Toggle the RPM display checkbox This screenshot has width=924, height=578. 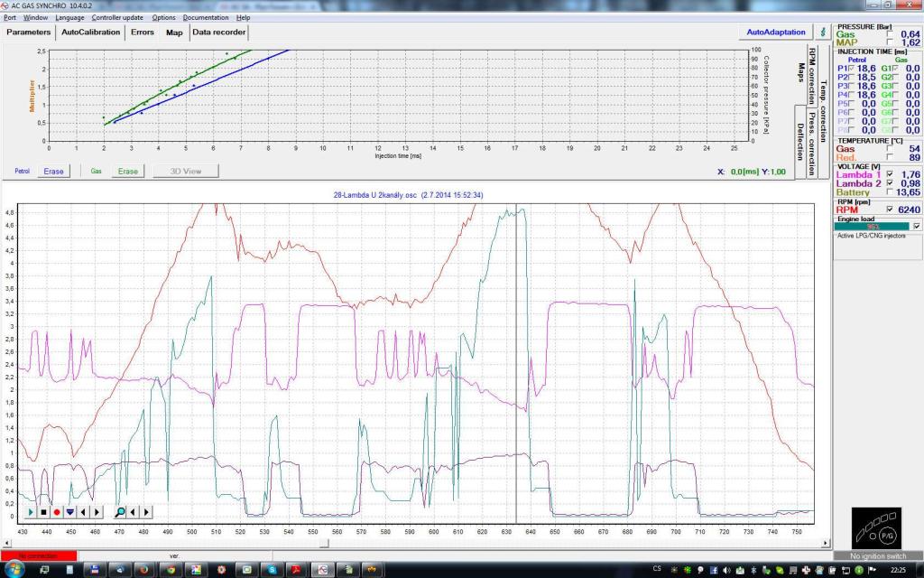(x=892, y=210)
